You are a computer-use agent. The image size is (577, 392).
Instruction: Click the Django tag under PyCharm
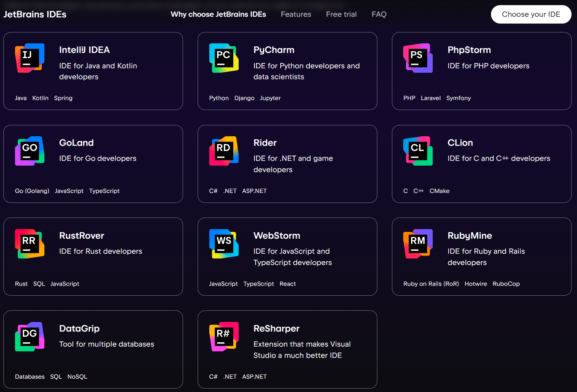click(244, 98)
